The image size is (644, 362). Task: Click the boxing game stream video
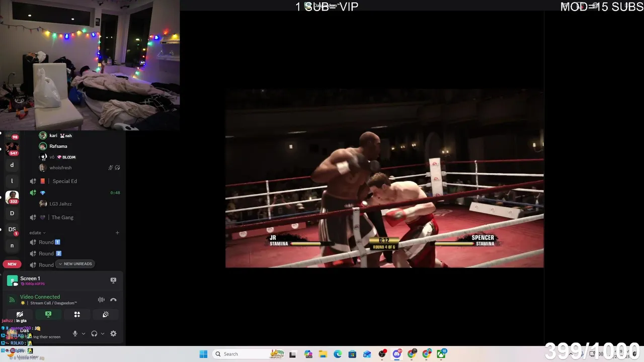384,178
